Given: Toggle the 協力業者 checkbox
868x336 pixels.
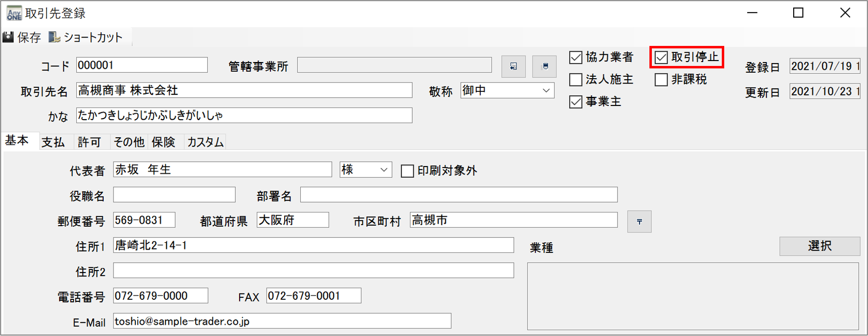Looking at the screenshot, I should point(576,58).
